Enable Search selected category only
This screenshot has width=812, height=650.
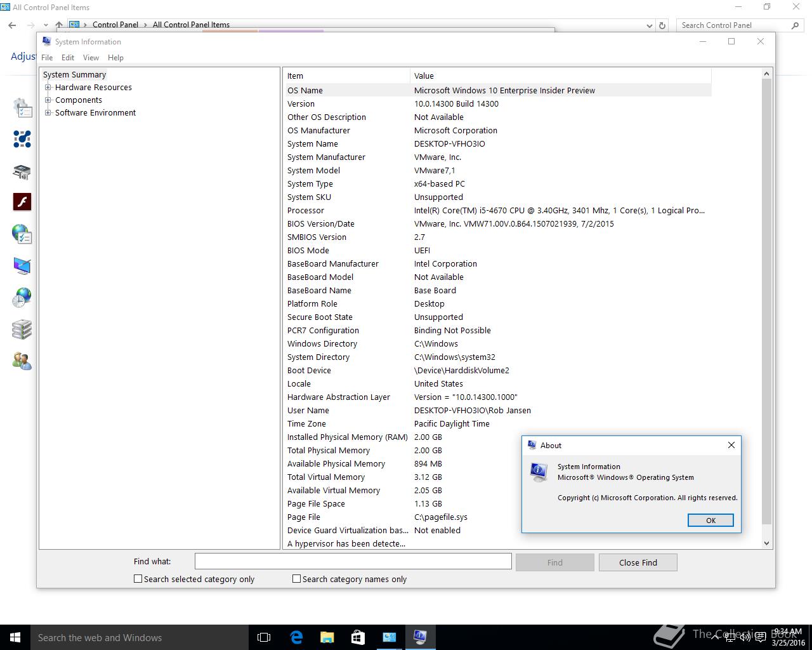tap(138, 579)
